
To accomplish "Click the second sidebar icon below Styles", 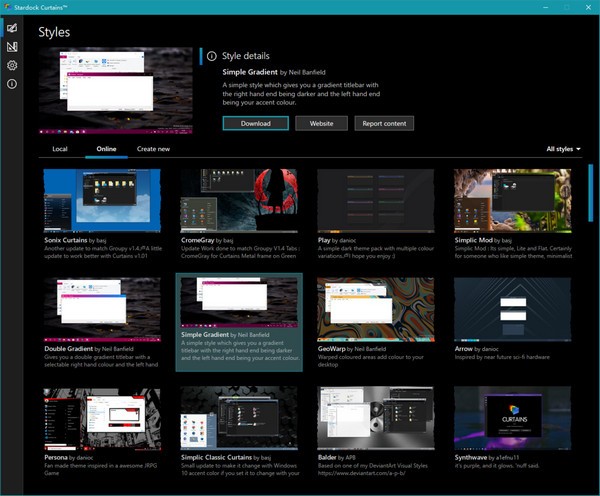I will pos(12,47).
